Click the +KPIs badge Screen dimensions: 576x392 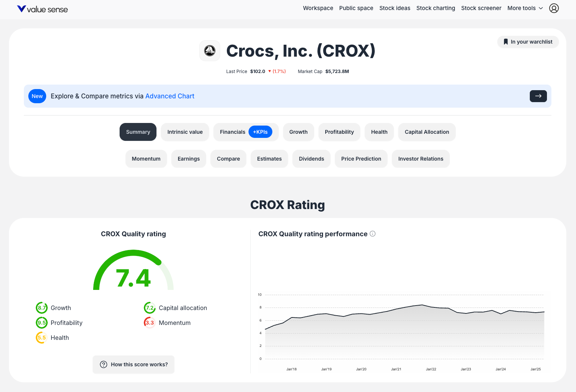(x=260, y=132)
